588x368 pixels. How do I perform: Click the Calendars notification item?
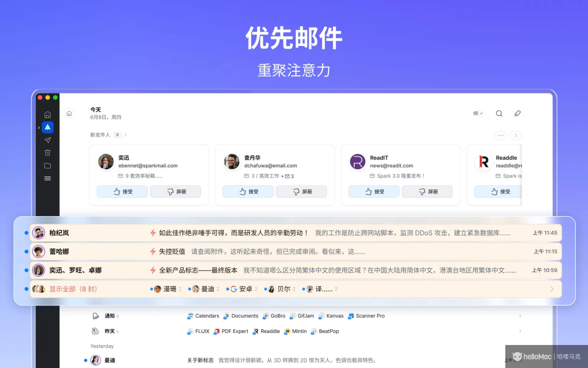[203, 316]
